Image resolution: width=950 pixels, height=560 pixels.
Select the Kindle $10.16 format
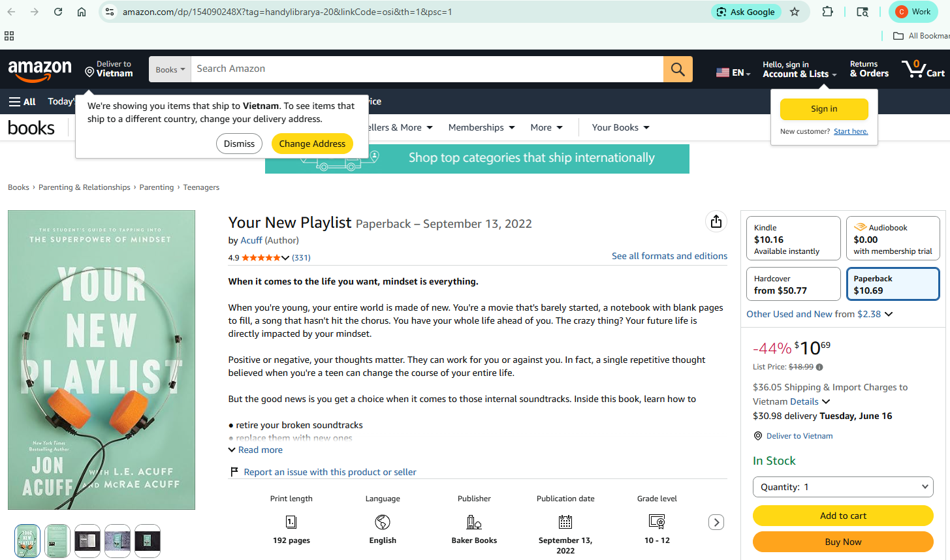tap(793, 239)
